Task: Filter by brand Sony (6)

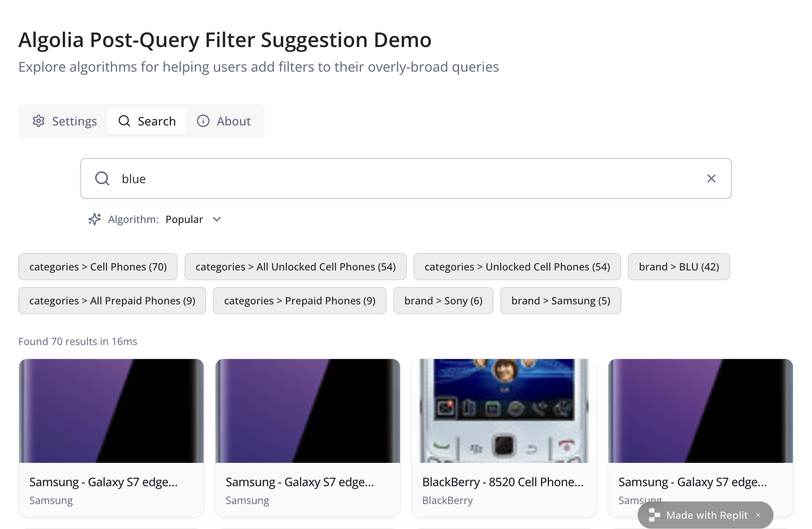Action: point(443,301)
